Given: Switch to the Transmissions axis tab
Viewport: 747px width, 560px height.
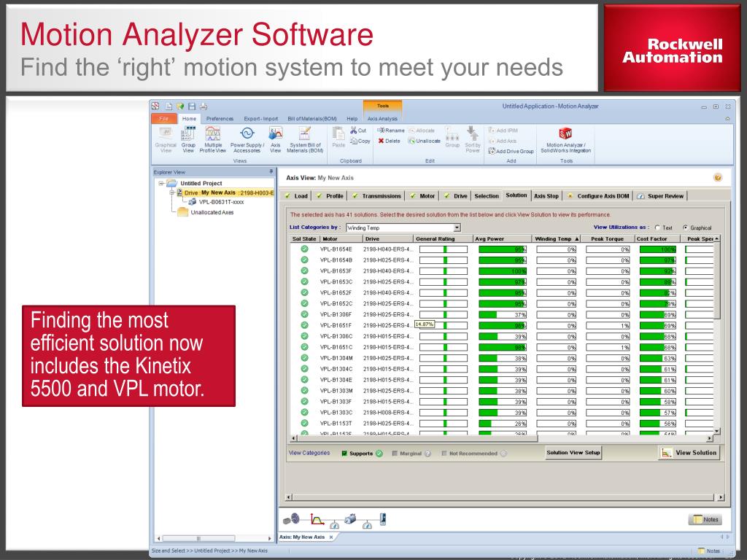Looking at the screenshot, I should pos(377,195).
